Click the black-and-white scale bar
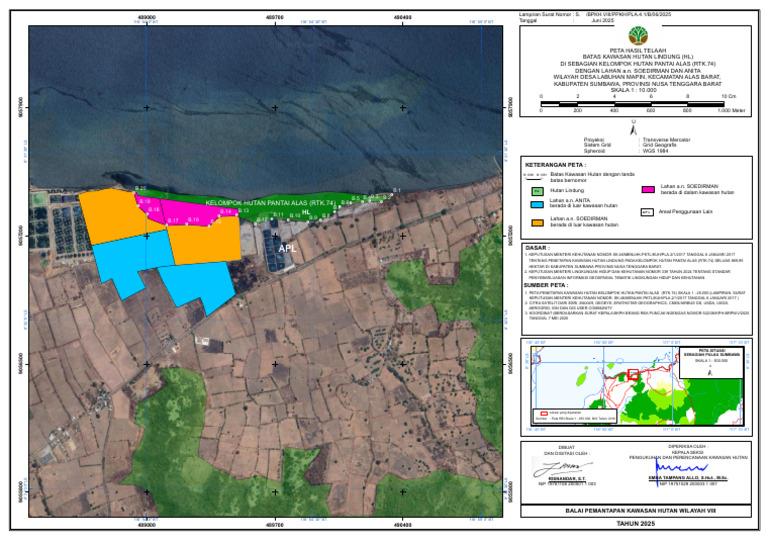The height and width of the screenshot is (544, 768). (632, 104)
